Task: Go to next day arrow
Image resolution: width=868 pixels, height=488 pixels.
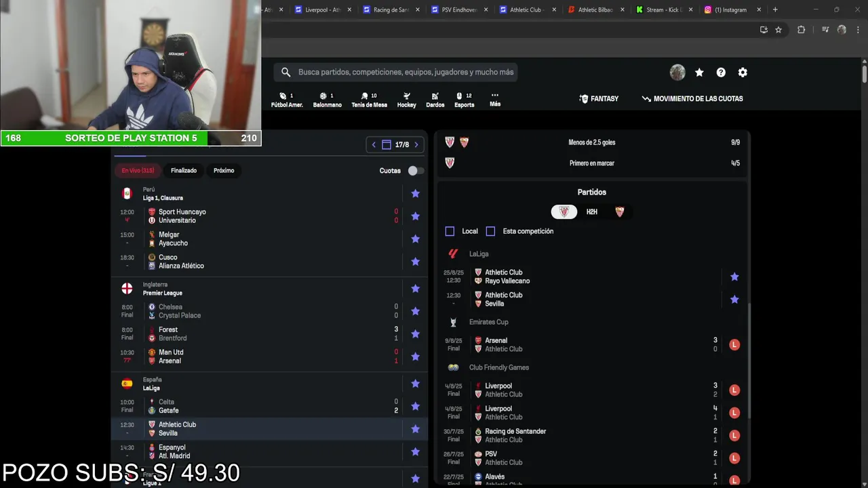Action: pyautogui.click(x=416, y=145)
